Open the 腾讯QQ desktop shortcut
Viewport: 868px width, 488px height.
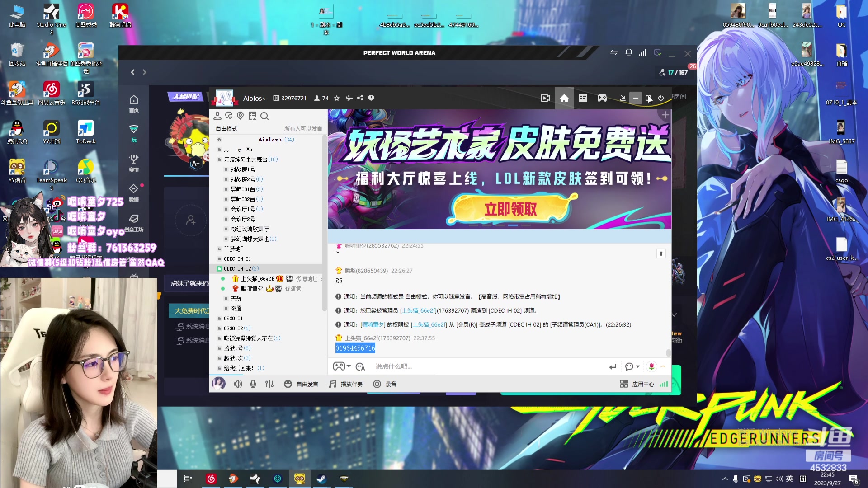17,132
